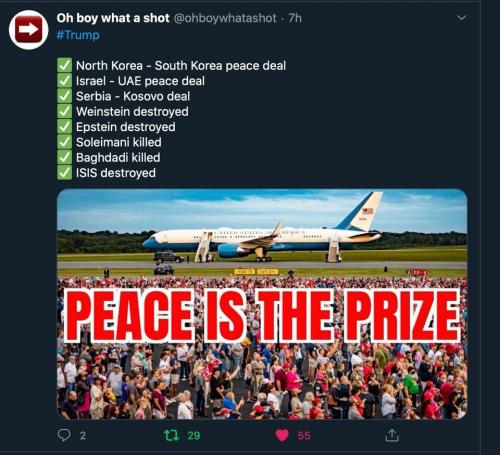Click checkmark beside Weinstein destroyed
The height and width of the screenshot is (455, 500).
[x=64, y=111]
